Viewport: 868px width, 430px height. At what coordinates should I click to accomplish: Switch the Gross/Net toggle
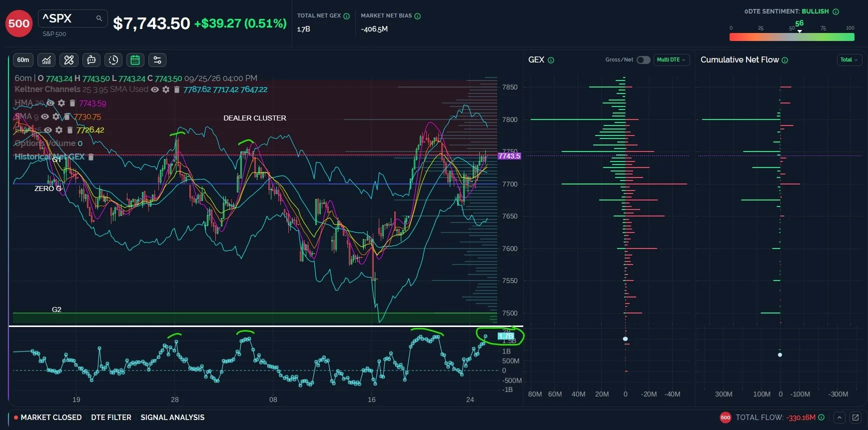(643, 60)
